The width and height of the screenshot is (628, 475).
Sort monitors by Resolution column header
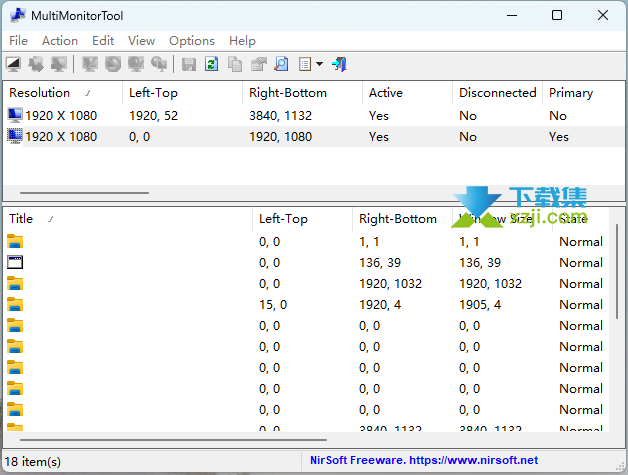(x=63, y=93)
